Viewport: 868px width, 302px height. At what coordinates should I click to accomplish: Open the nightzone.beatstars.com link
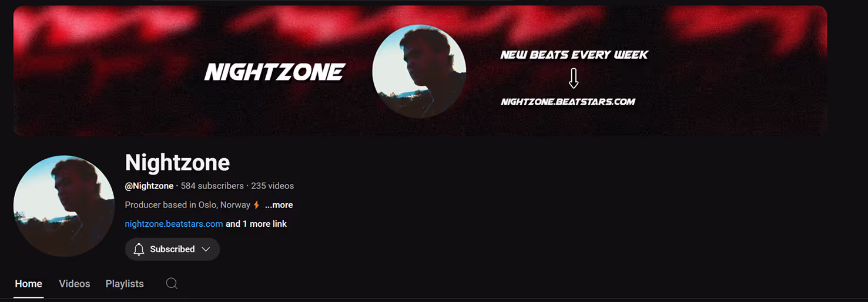pos(174,224)
